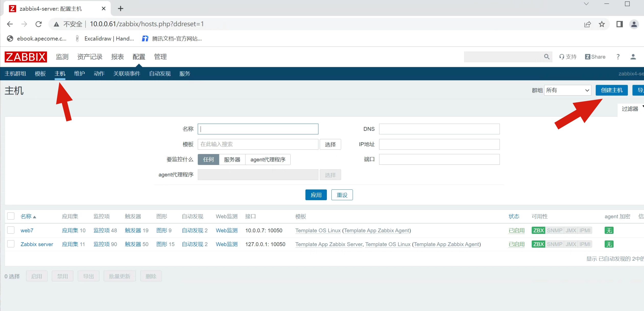The image size is (644, 311).
Task: Open the 模板 submenu tab
Action: click(40, 74)
